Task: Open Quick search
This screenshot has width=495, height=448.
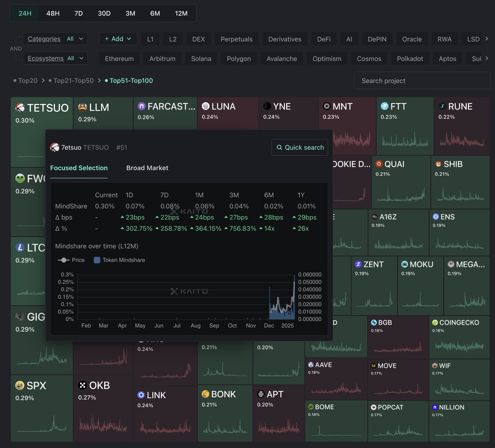Action: (x=300, y=147)
